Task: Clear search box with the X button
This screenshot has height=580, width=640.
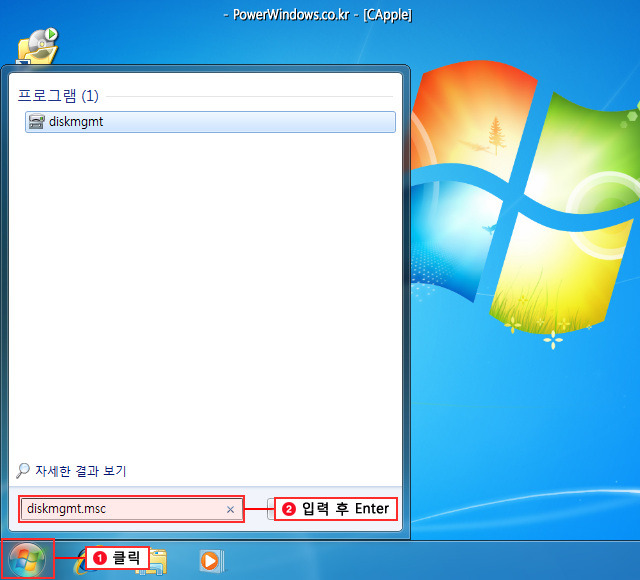Action: click(230, 509)
